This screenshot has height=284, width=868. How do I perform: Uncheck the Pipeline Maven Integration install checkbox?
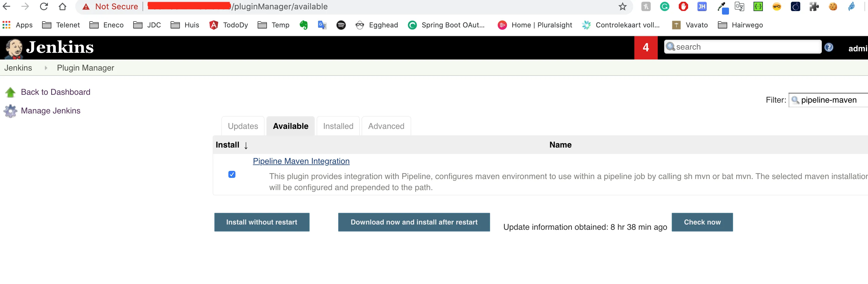pos(232,174)
